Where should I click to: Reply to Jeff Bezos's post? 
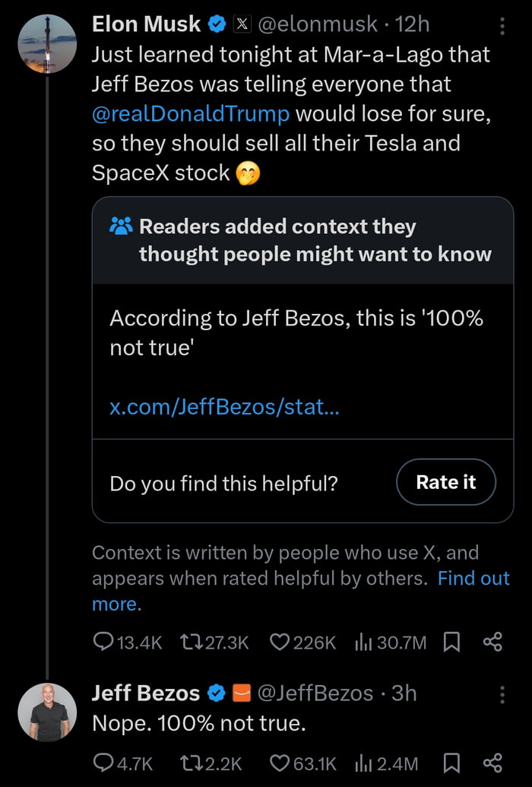[x=103, y=762]
